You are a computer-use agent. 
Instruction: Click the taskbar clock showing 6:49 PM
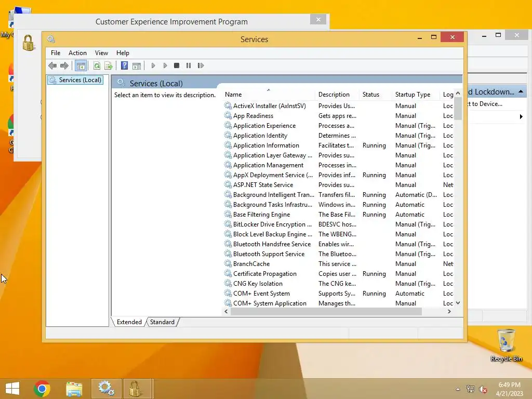[x=509, y=389]
